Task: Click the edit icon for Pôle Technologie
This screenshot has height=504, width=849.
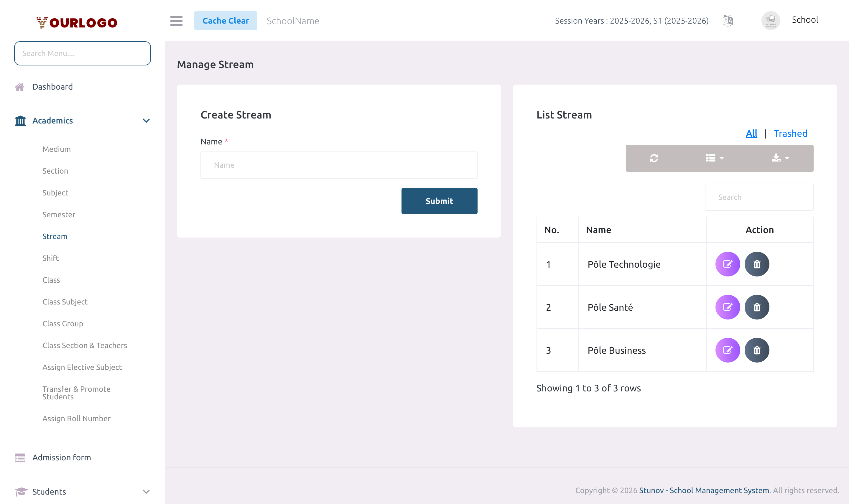Action: tap(728, 264)
